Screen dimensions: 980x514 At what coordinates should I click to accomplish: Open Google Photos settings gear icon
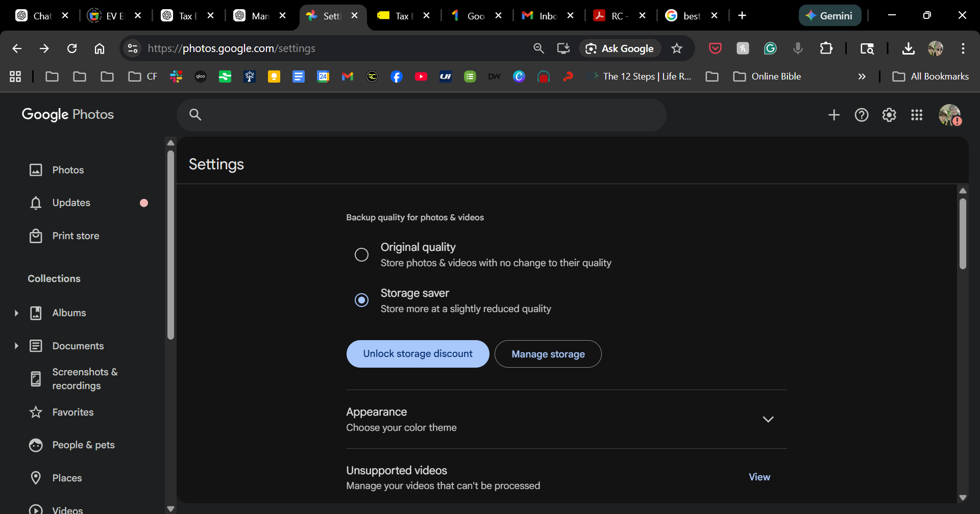tap(889, 115)
